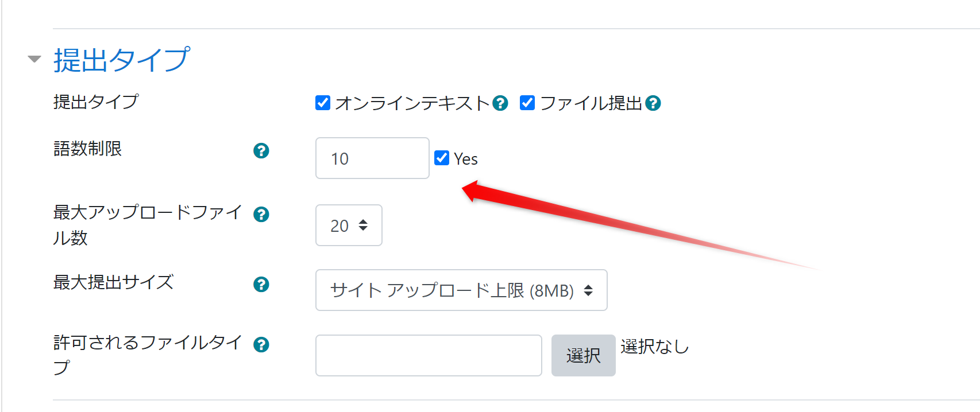
Task: Focus the word limit field containing 10
Action: pyautogui.click(x=372, y=158)
